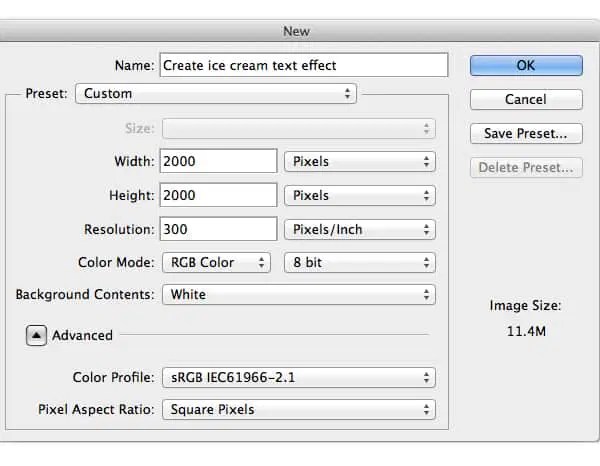Screen dimensions: 600x466
Task: Open the Pixel Aspect Ratio dropdown
Action: click(298, 410)
